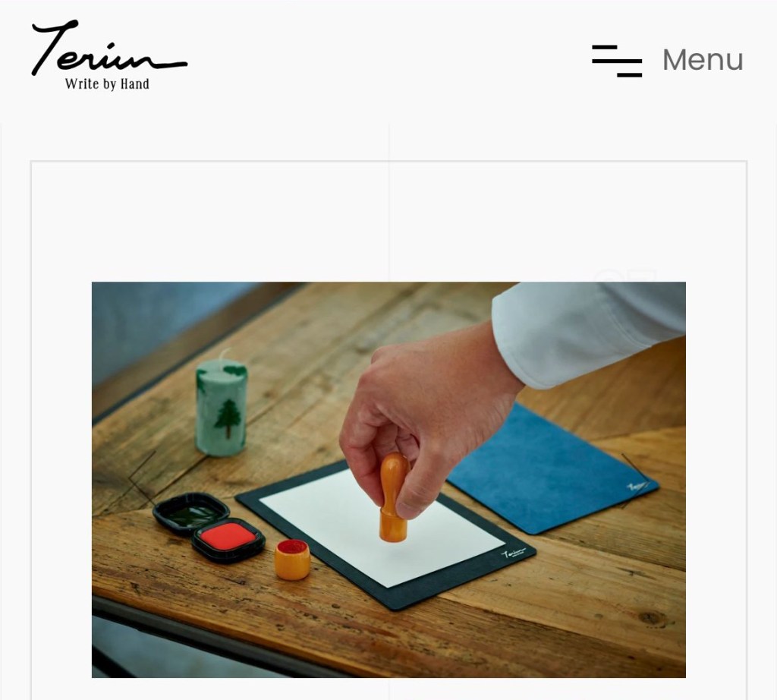
Task: Click the faint slide number above photo
Action: (625, 276)
